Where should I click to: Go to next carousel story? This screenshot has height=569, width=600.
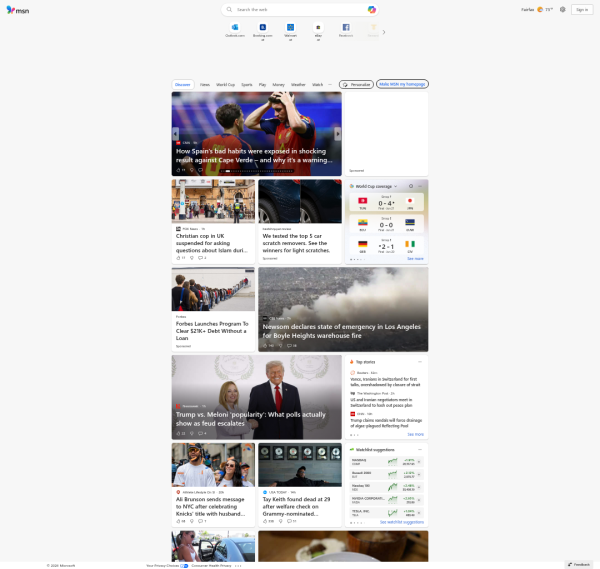click(x=338, y=134)
